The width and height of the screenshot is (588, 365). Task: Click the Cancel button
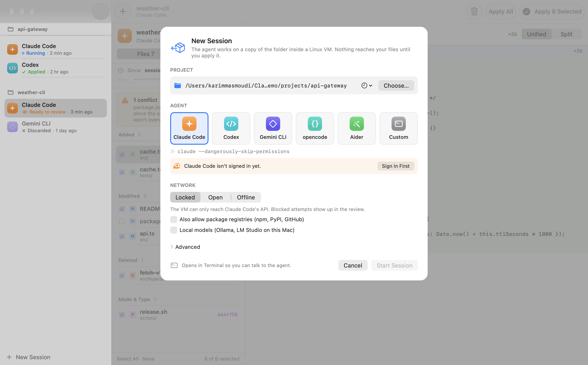[353, 265]
